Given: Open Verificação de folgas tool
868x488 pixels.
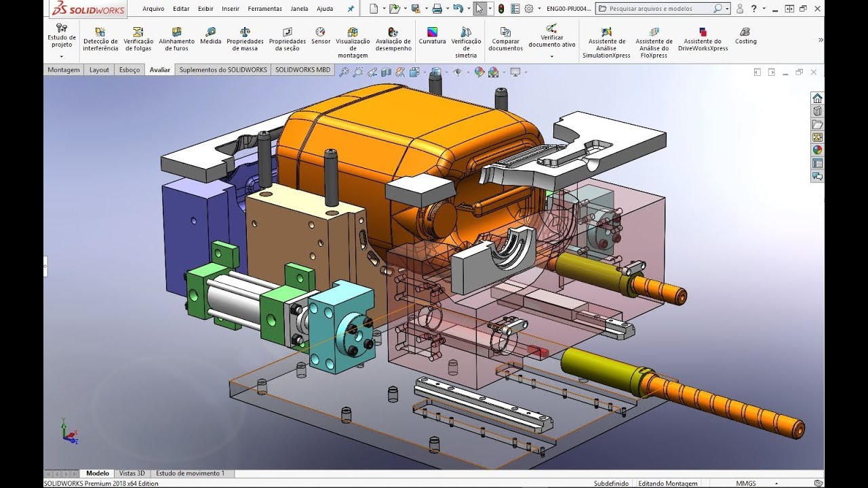Looking at the screenshot, I should click(138, 40).
